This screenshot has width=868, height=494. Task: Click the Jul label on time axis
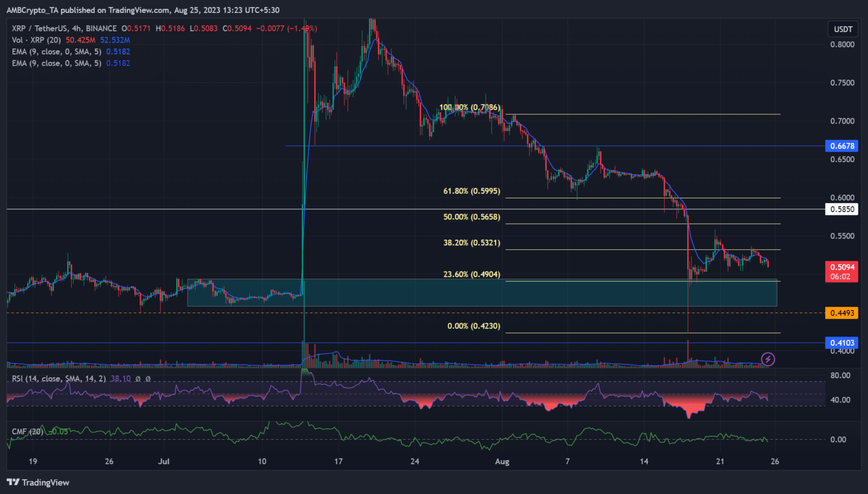click(164, 461)
